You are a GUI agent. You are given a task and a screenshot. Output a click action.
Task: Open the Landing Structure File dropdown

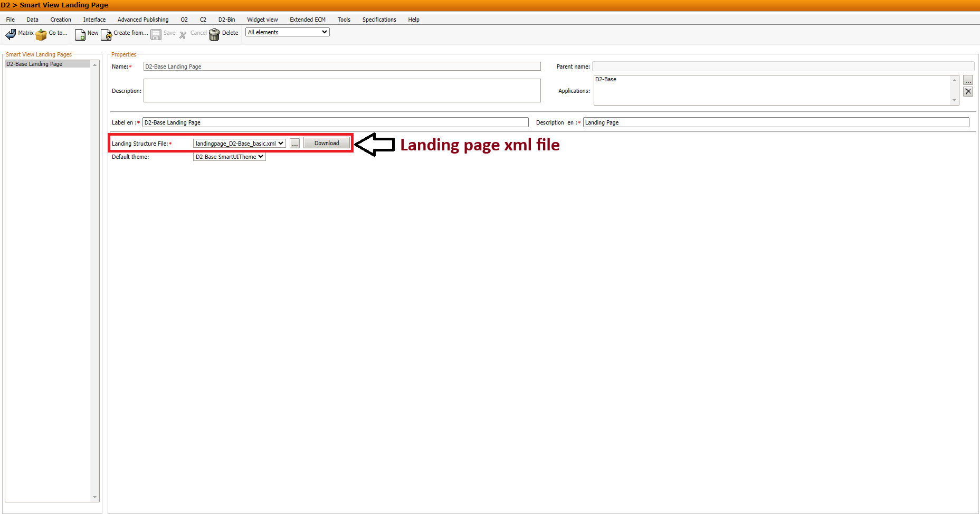tap(240, 144)
